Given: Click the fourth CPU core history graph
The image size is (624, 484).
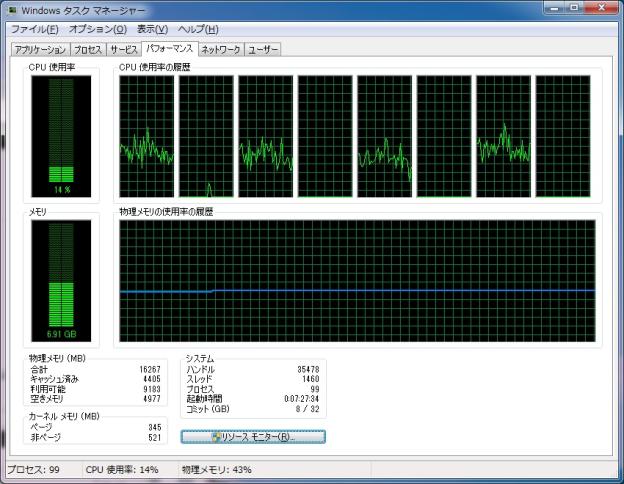Looking at the screenshot, I should coord(325,136).
